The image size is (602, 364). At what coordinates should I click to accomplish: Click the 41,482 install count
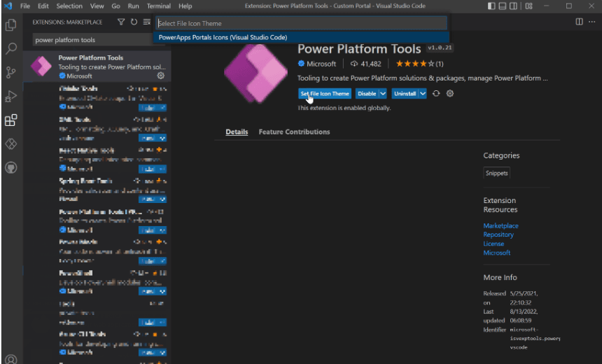366,64
